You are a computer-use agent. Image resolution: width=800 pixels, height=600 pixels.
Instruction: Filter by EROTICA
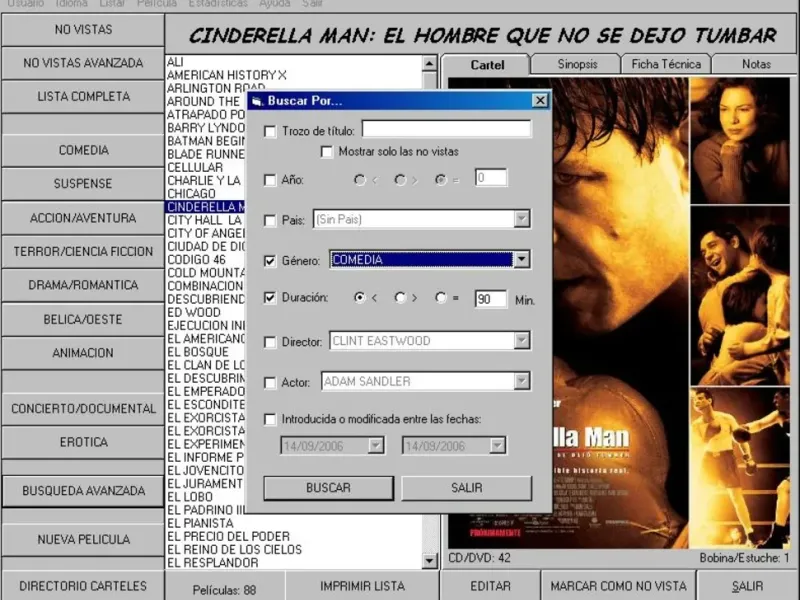(x=83, y=442)
